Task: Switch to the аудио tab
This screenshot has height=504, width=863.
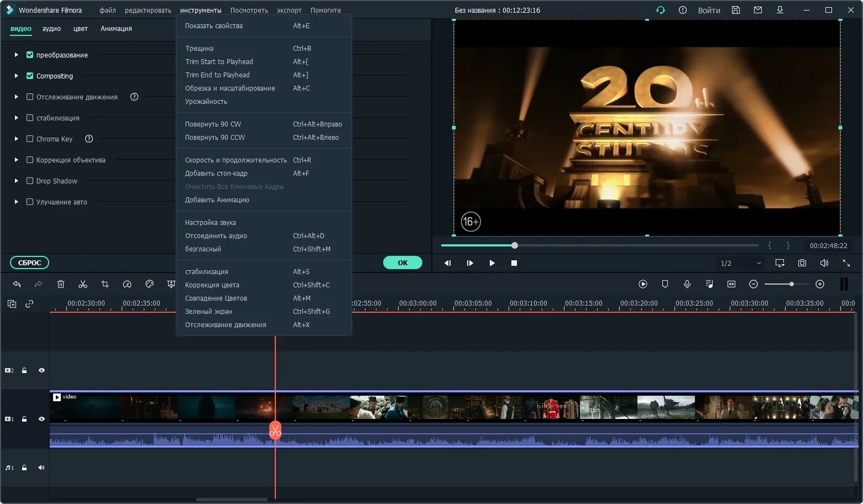Action: click(x=51, y=29)
